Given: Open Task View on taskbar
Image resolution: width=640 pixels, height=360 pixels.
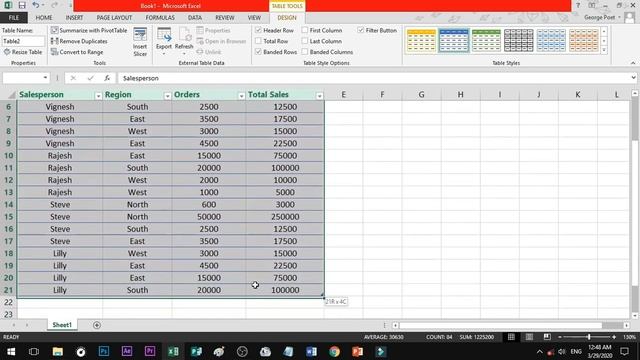Looking at the screenshot, I should 34,352.
